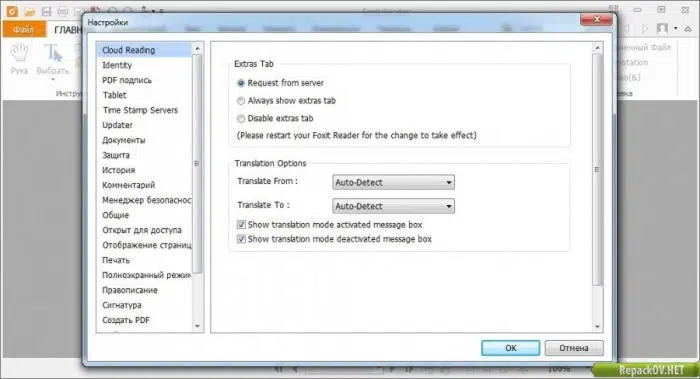Open file via the folder icon
The height and width of the screenshot is (379, 700).
tap(29, 11)
